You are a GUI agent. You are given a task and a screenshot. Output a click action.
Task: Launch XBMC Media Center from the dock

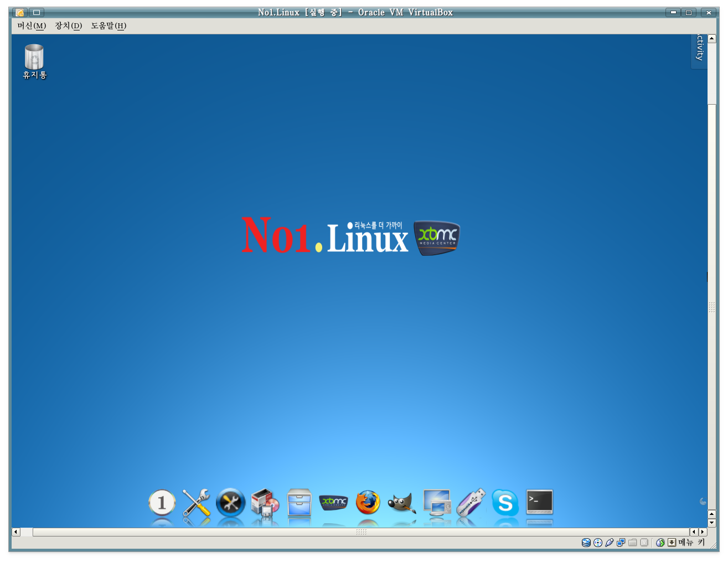tap(334, 502)
